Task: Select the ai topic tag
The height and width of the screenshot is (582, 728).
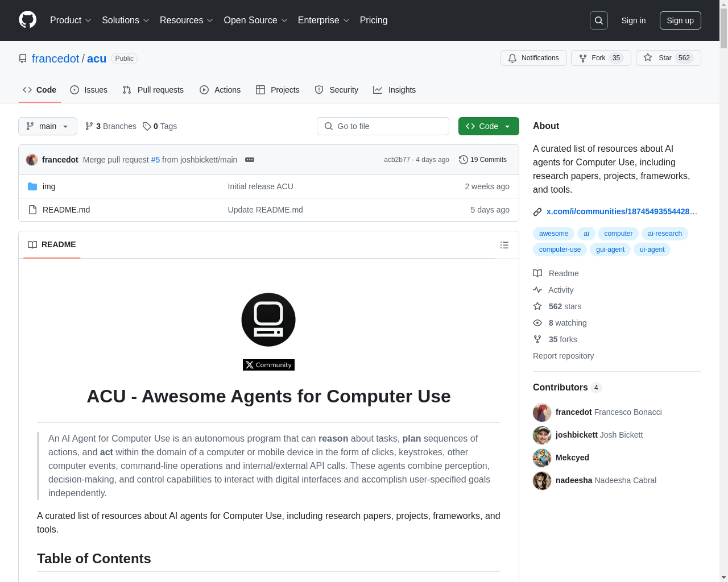Action: pos(586,234)
